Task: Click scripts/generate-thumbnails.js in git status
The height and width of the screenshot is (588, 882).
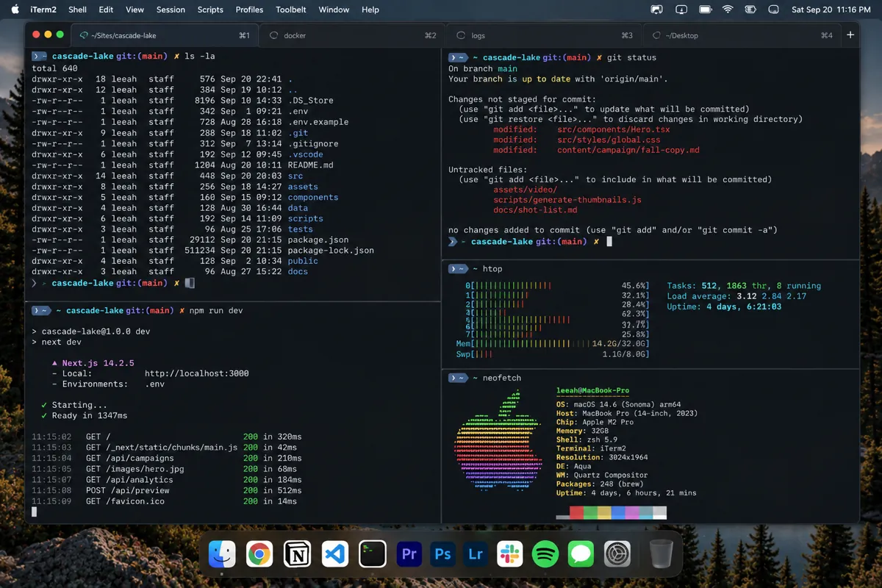Action: (567, 200)
